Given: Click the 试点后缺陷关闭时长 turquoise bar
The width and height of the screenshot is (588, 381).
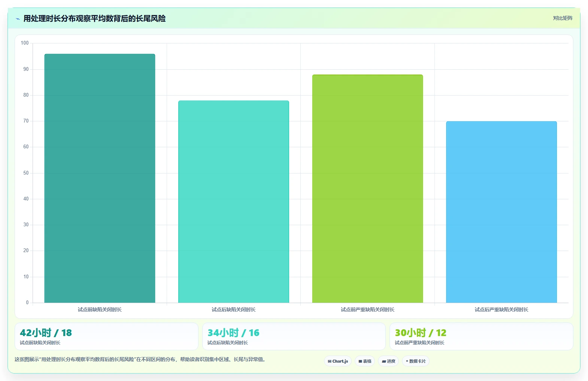Looking at the screenshot, I should [x=234, y=202].
